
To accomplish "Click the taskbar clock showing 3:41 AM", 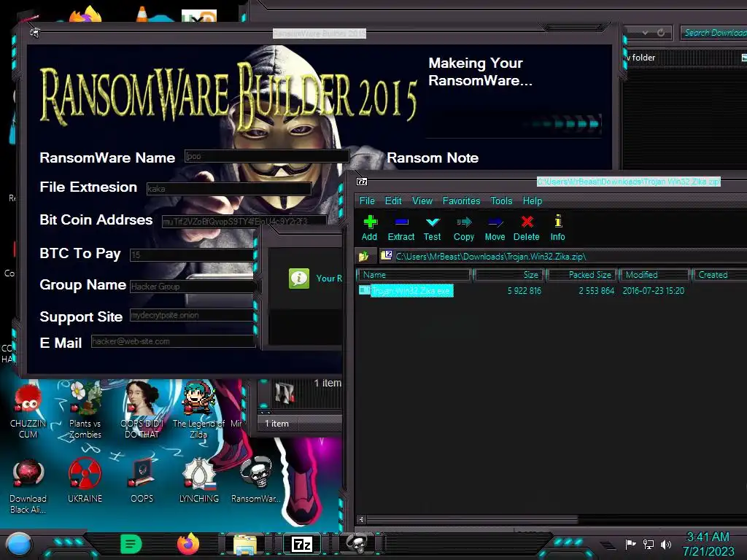I will (708, 537).
